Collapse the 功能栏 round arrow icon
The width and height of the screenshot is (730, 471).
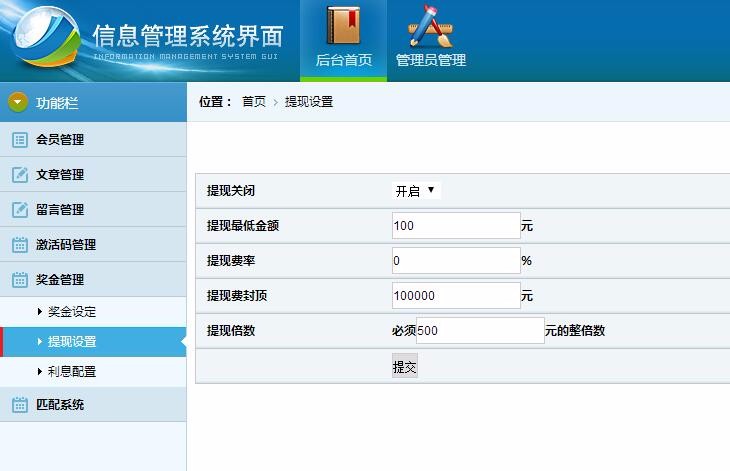[x=18, y=102]
